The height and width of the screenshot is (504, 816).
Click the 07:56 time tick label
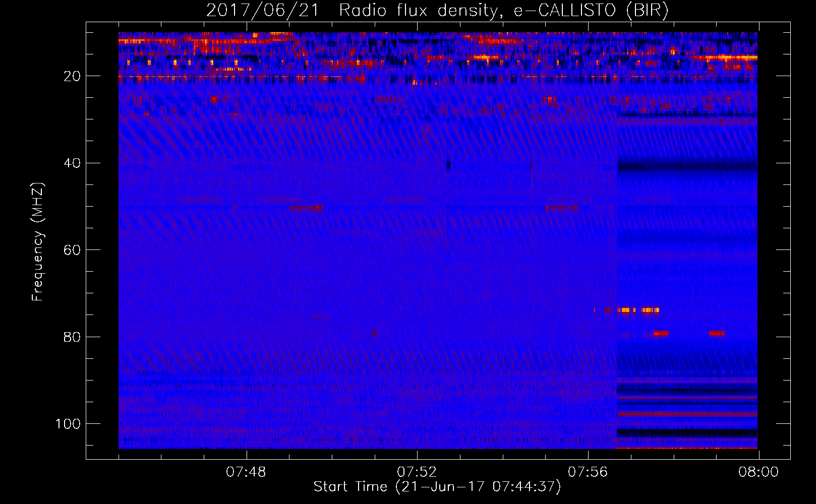coord(588,472)
